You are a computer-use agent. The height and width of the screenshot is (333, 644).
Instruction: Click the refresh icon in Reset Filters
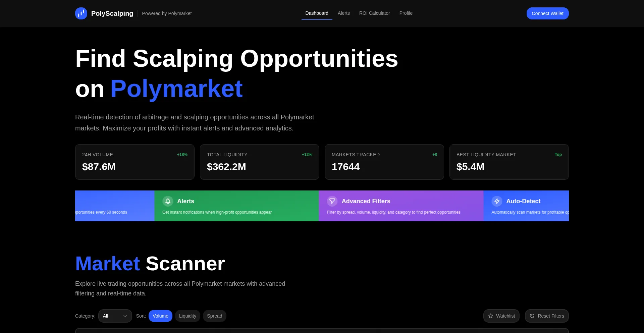click(532, 316)
